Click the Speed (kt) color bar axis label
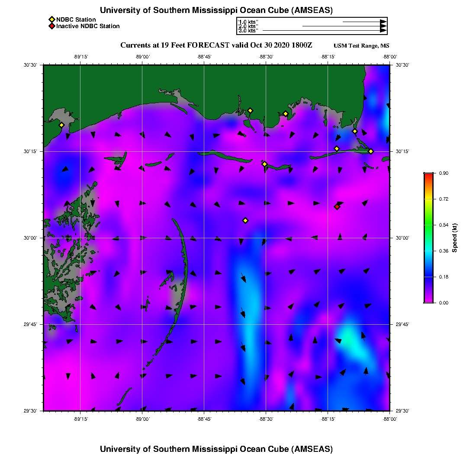Image resolution: width=476 pixels, height=454 pixels. [454, 238]
